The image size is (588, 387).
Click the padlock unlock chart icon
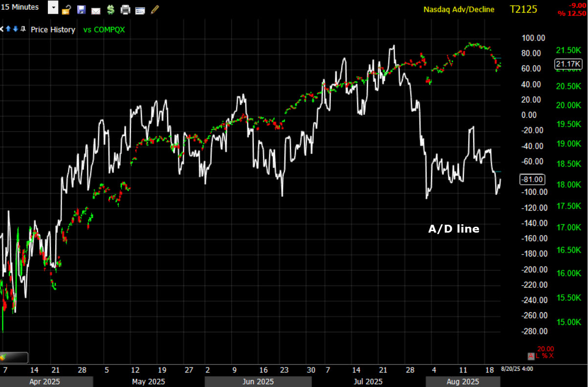[x=66, y=9]
